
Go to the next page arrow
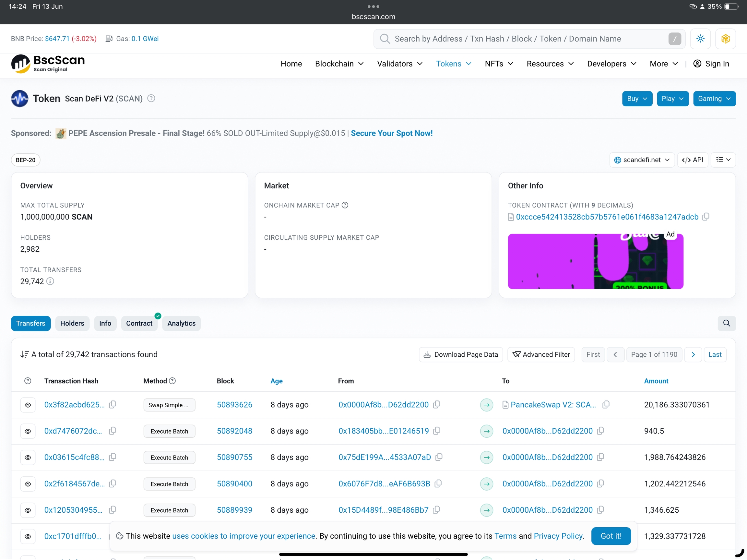pyautogui.click(x=693, y=354)
